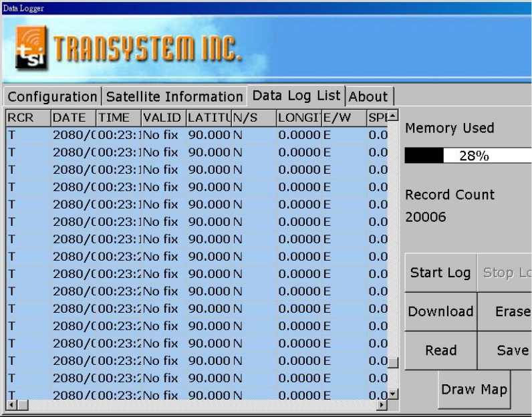
Task: Open the About tab
Action: 369,96
